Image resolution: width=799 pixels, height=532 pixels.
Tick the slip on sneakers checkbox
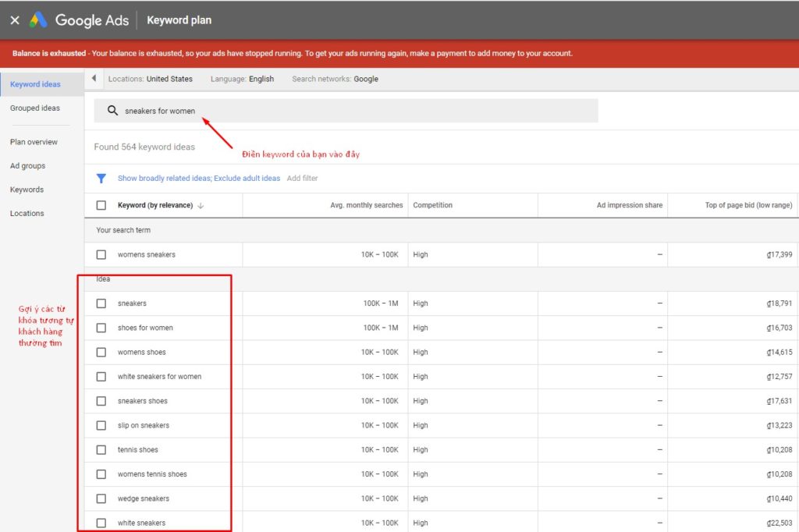click(x=101, y=425)
